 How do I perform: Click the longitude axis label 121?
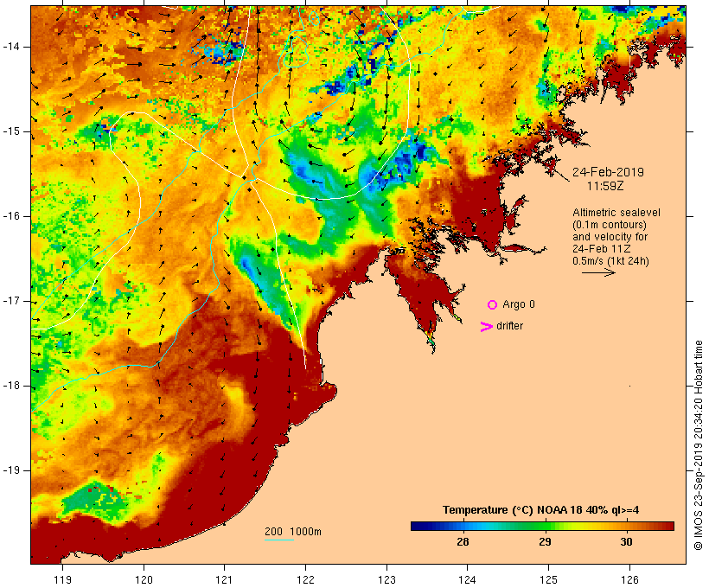point(224,579)
